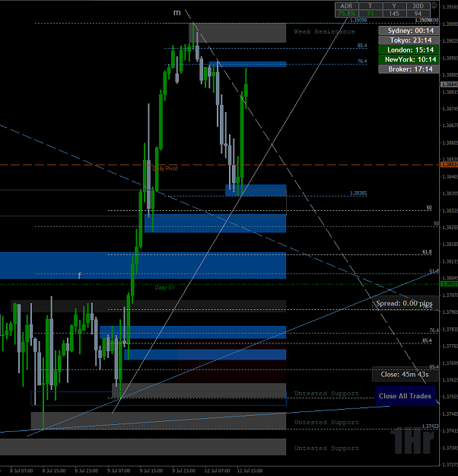Click the Close All Trades button
The height and width of the screenshot is (476, 458).
tap(406, 396)
